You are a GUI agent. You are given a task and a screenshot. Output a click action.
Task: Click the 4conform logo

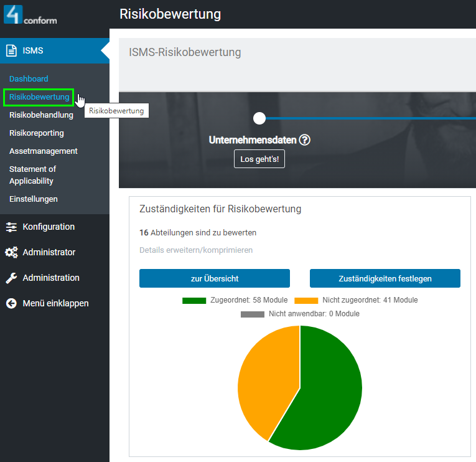click(30, 14)
